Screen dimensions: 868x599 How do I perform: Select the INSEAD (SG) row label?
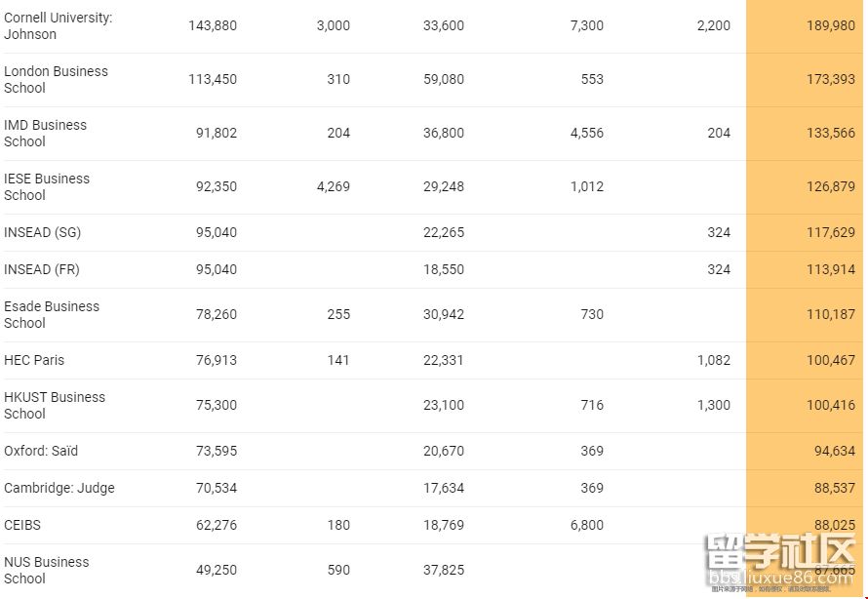[x=42, y=232]
